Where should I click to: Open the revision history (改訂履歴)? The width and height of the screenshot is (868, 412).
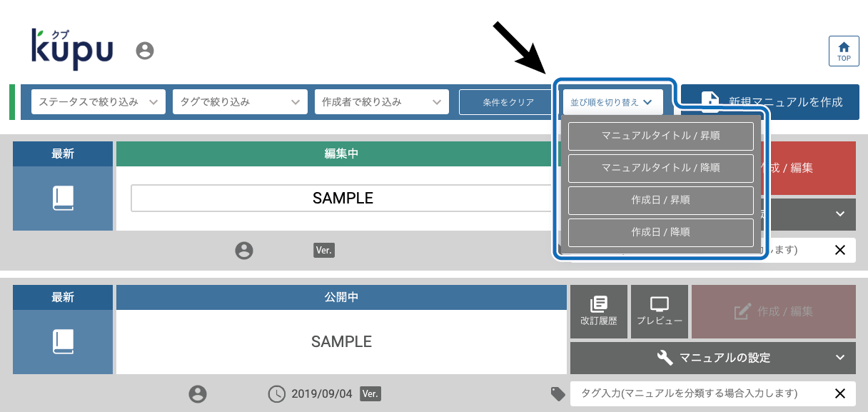click(x=599, y=311)
